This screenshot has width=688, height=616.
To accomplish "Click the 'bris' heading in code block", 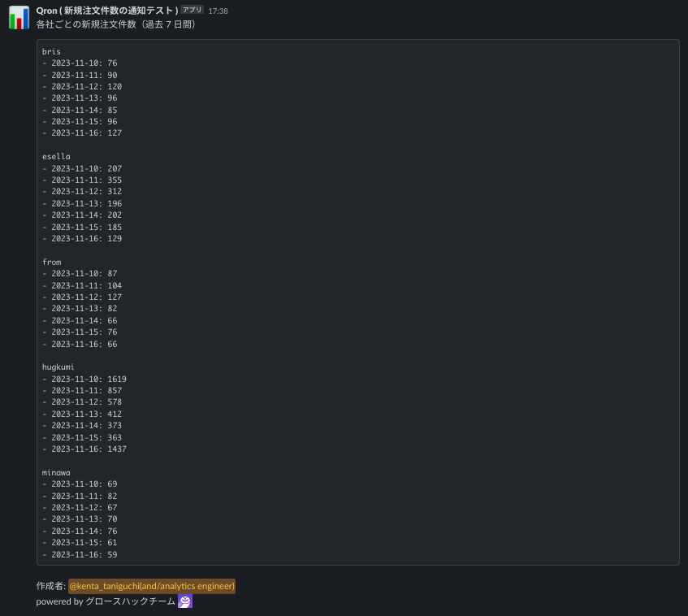I will coord(51,52).
